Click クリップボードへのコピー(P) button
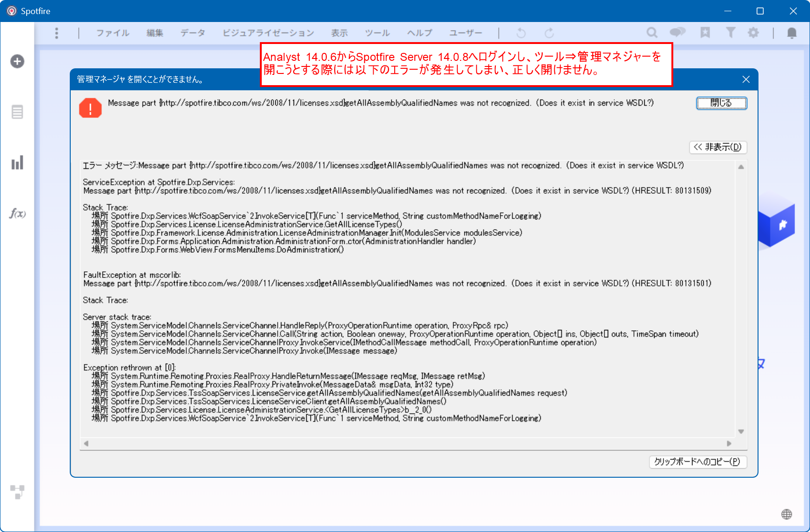The height and width of the screenshot is (532, 810). pyautogui.click(x=698, y=462)
